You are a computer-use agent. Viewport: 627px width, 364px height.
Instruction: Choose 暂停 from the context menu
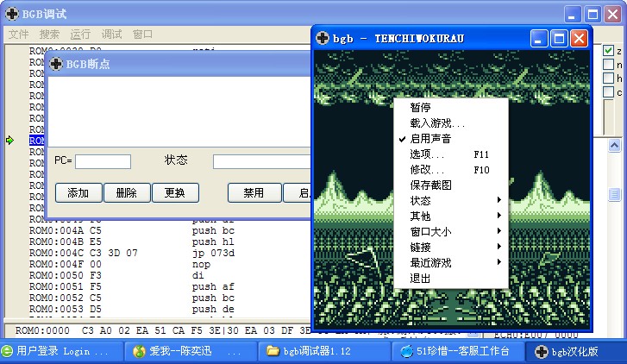click(x=451, y=108)
